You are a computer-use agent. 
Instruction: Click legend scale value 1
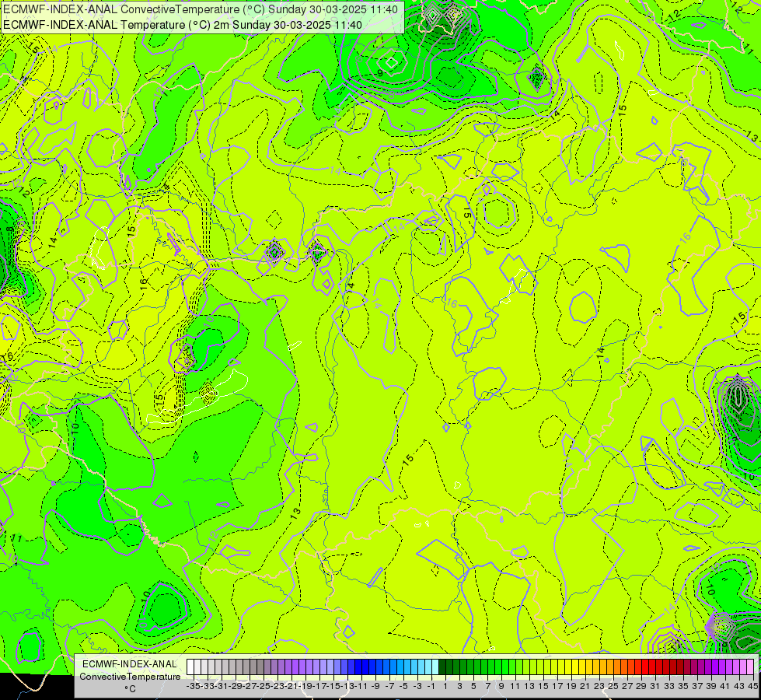[x=445, y=686]
